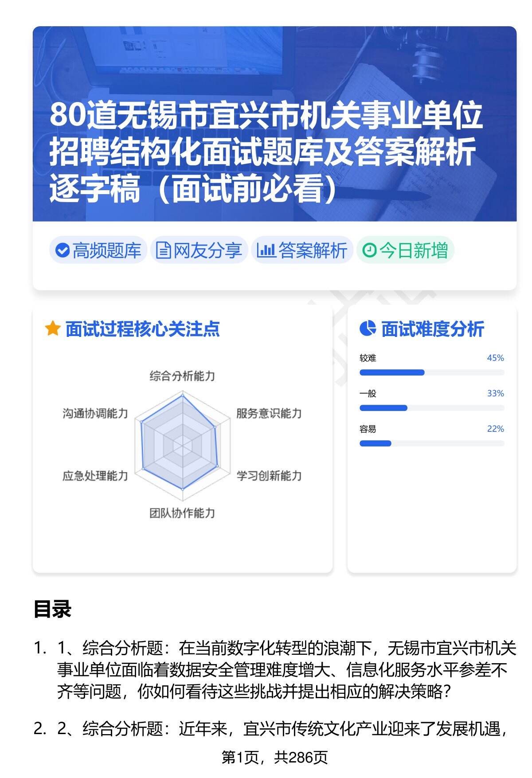Open the 答案解析 tag

(302, 250)
